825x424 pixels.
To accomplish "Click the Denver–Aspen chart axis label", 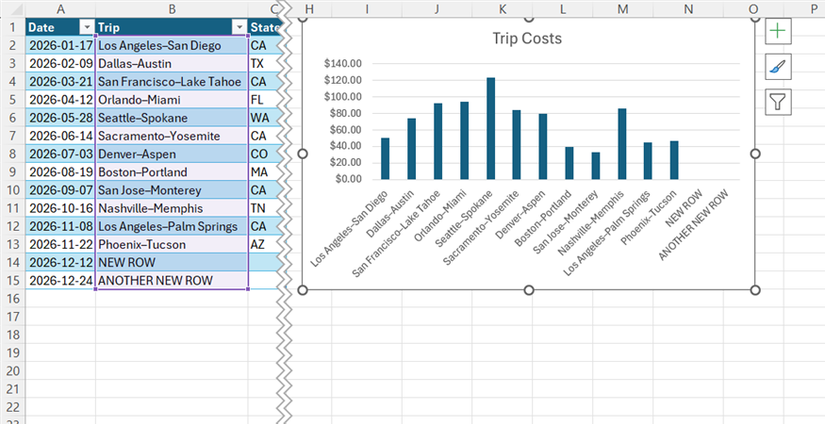I will 519,215.
